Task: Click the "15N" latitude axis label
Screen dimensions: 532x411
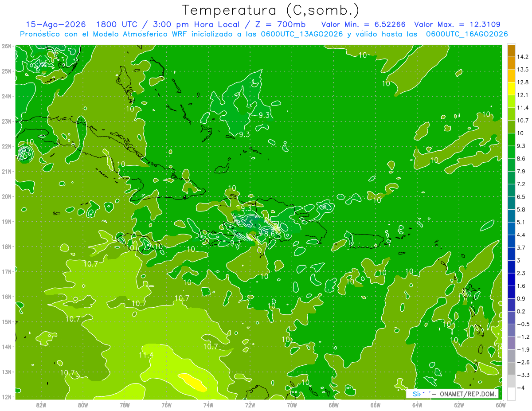Action: coord(7,322)
